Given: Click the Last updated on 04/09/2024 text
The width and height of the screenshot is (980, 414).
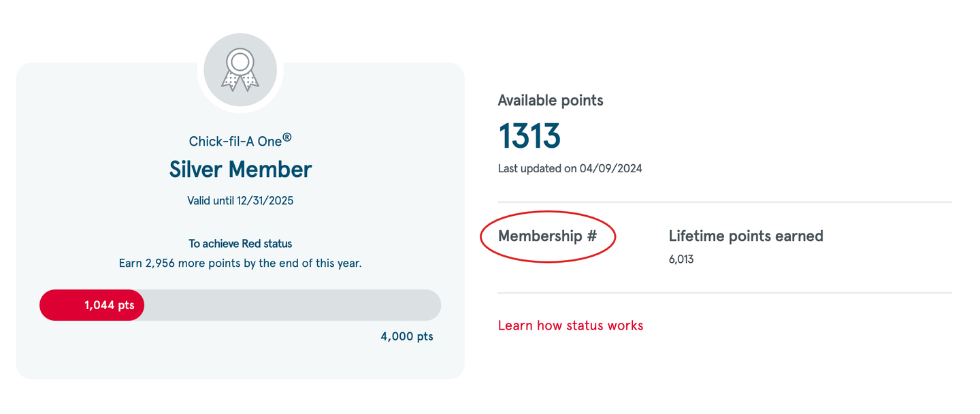Looking at the screenshot, I should point(570,168).
